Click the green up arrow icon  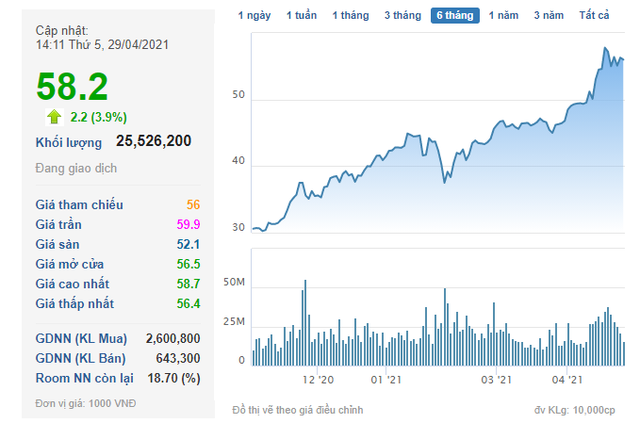[x=54, y=117]
